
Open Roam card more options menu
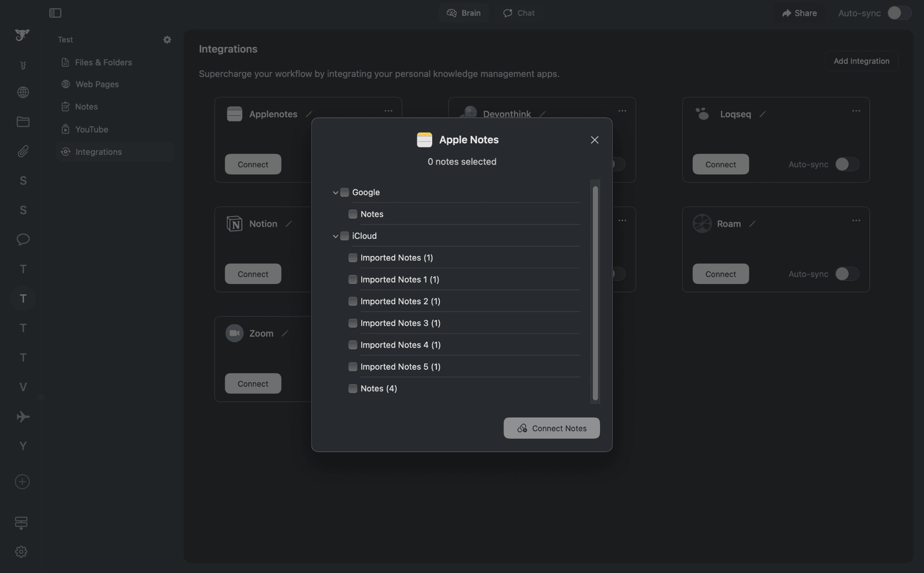pyautogui.click(x=856, y=220)
